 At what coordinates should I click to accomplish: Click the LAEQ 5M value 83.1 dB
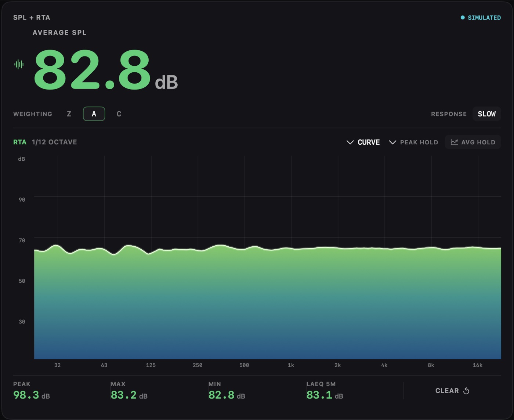pyautogui.click(x=325, y=395)
